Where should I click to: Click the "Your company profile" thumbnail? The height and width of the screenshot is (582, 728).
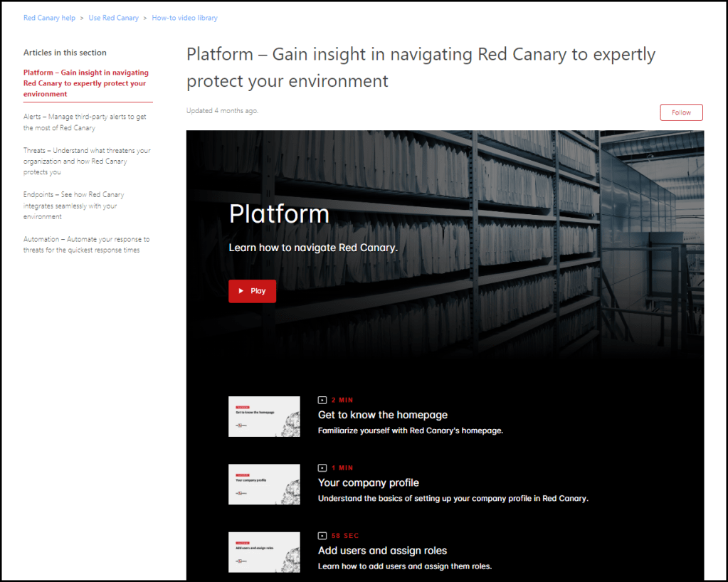click(x=263, y=484)
